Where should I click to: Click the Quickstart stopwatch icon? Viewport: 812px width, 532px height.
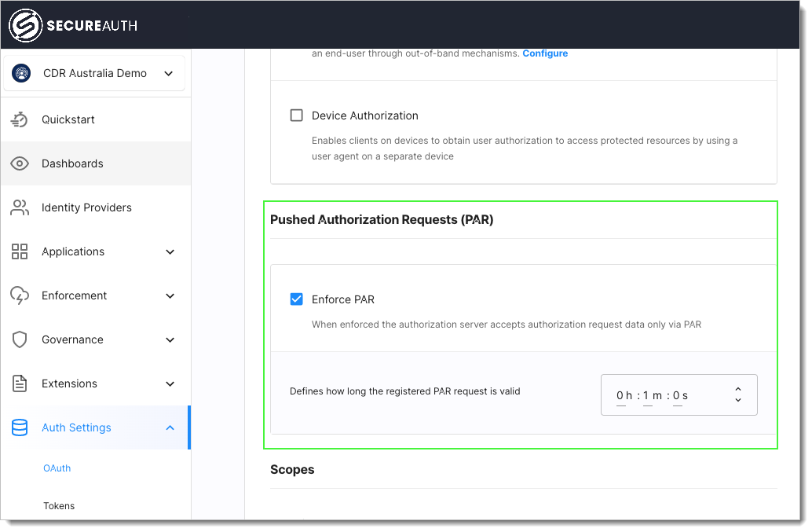19,119
